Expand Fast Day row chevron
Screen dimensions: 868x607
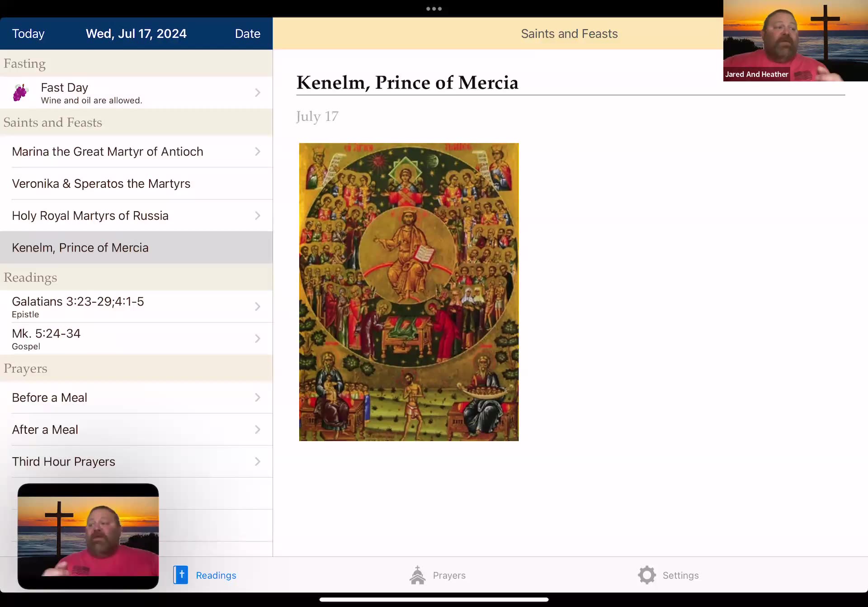pyautogui.click(x=257, y=92)
